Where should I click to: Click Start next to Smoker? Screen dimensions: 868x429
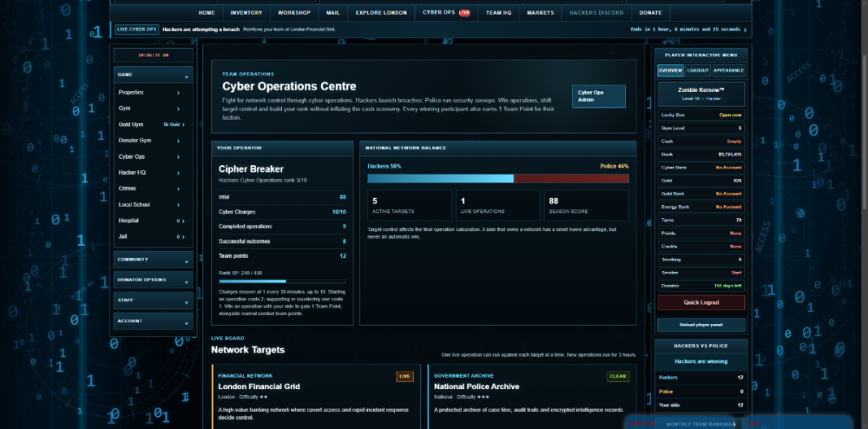(736, 273)
